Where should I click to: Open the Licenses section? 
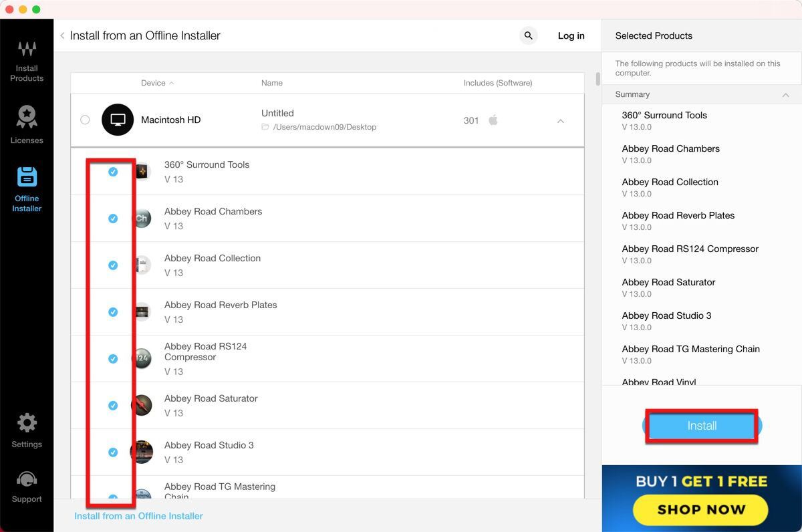(x=27, y=125)
